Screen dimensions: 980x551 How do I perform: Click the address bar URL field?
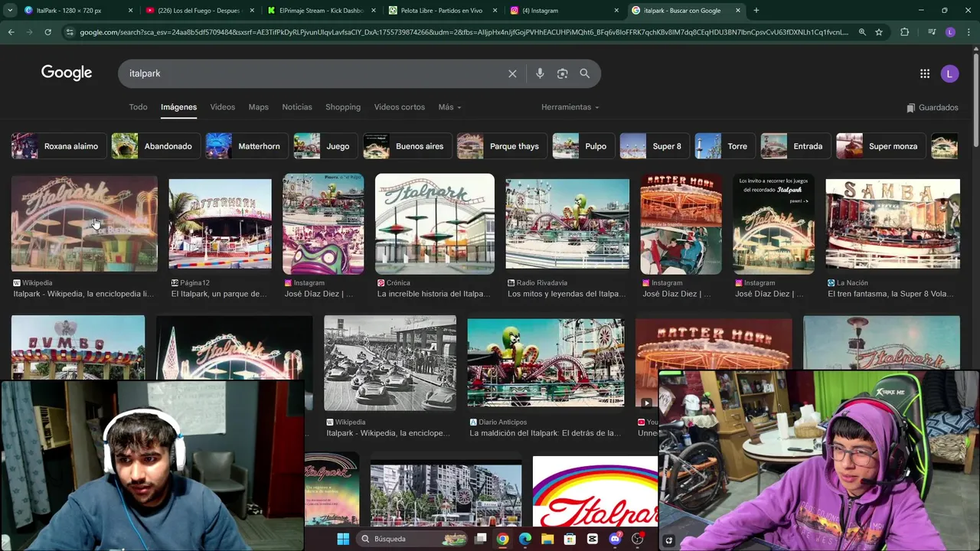(x=463, y=32)
